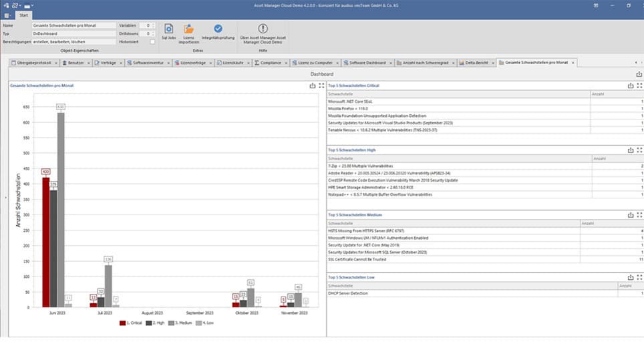Click the Juni 2023 Critical bar
Image resolution: width=644 pixels, height=362 pixels.
[x=46, y=242]
